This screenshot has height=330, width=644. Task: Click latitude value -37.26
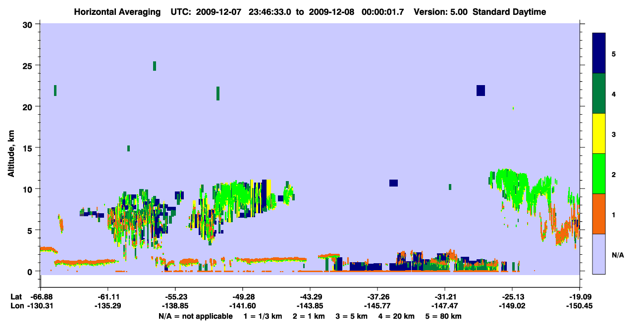pos(377,296)
